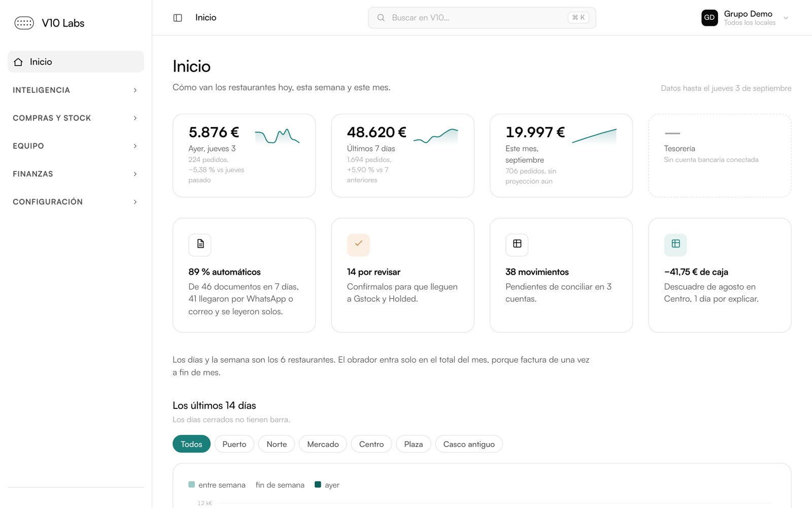812x508 pixels.
Task: Toggle the sidebar panel icon
Action: tap(178, 18)
